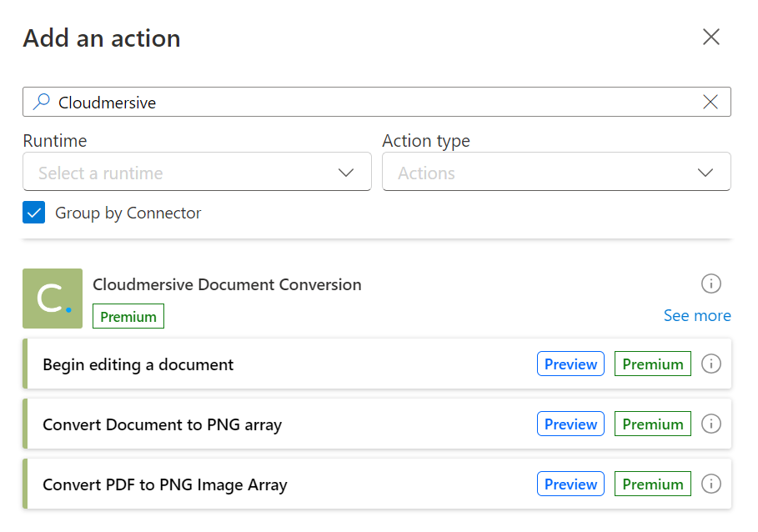Open the Runtime dropdown
Screen dimensions: 758x532
click(198, 172)
